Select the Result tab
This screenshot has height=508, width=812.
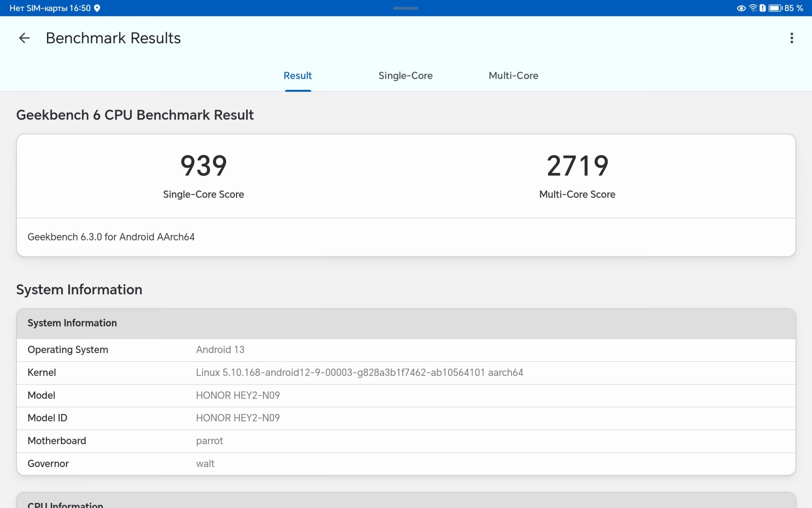(297, 76)
